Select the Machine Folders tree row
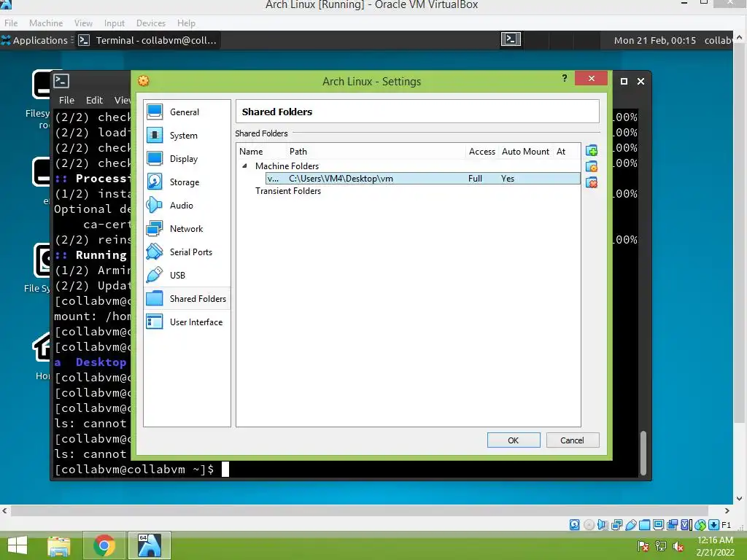Screen dimensions: 747x560 pyautogui.click(x=287, y=166)
